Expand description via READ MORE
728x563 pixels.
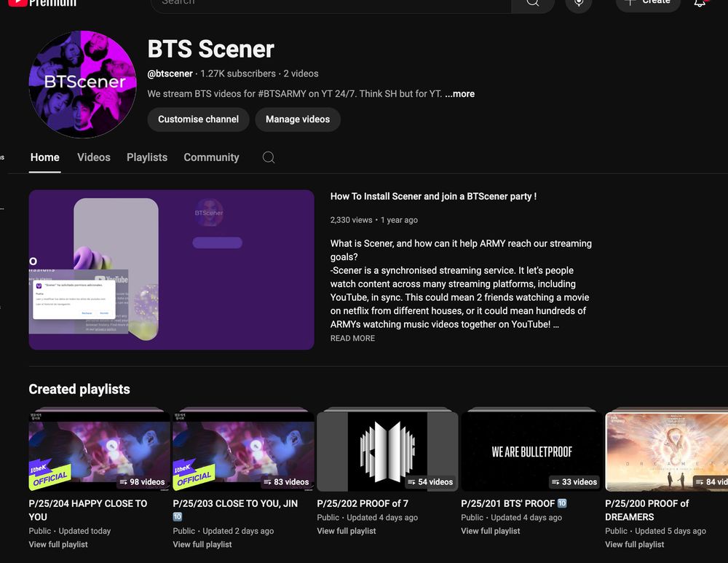(x=352, y=338)
